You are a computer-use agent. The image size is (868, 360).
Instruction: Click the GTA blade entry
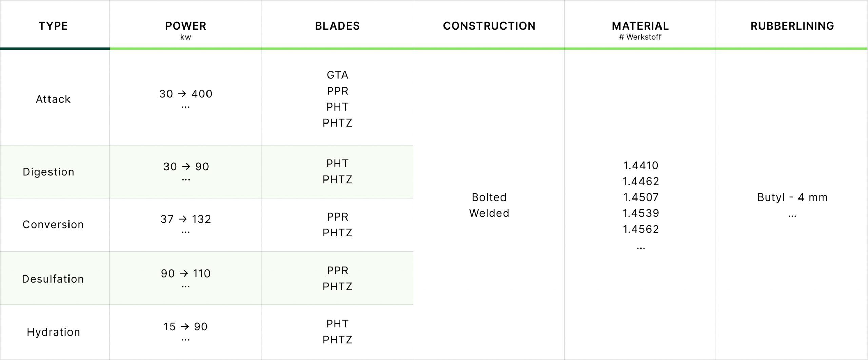tap(337, 75)
